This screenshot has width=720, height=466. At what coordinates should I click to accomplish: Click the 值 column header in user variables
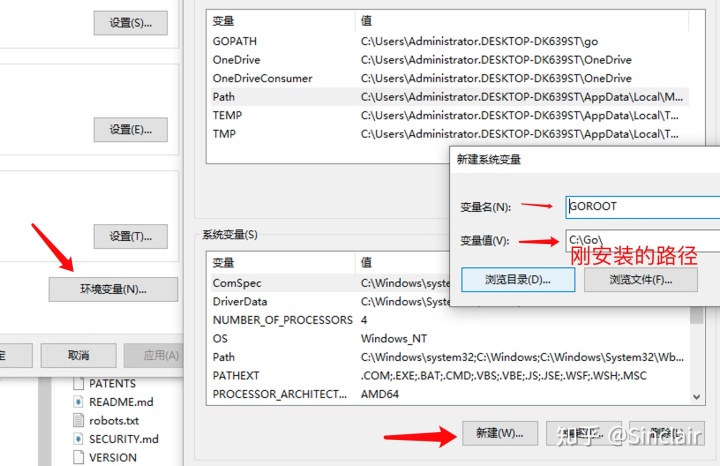522,21
